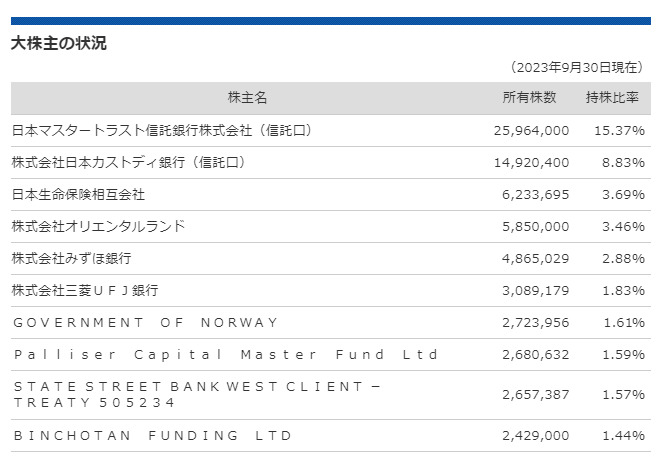This screenshot has height=474, width=667.
Task: Click the BINCHOTAN FUNDING LTD shareholder name
Action: coord(152,435)
